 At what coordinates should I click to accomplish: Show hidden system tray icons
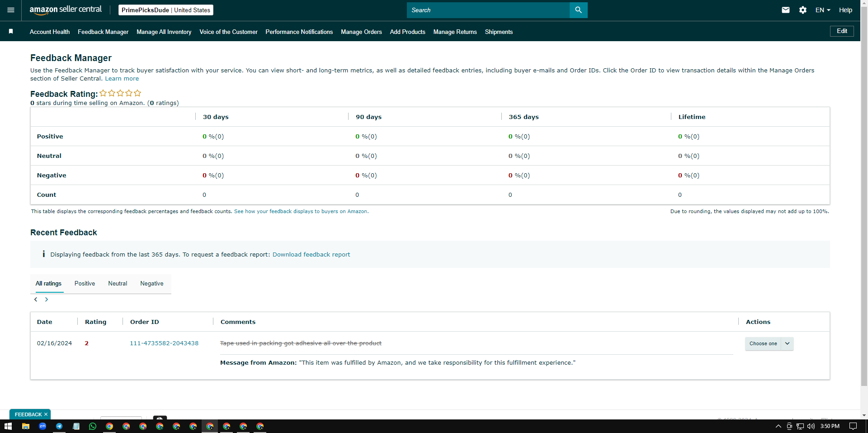point(778,426)
